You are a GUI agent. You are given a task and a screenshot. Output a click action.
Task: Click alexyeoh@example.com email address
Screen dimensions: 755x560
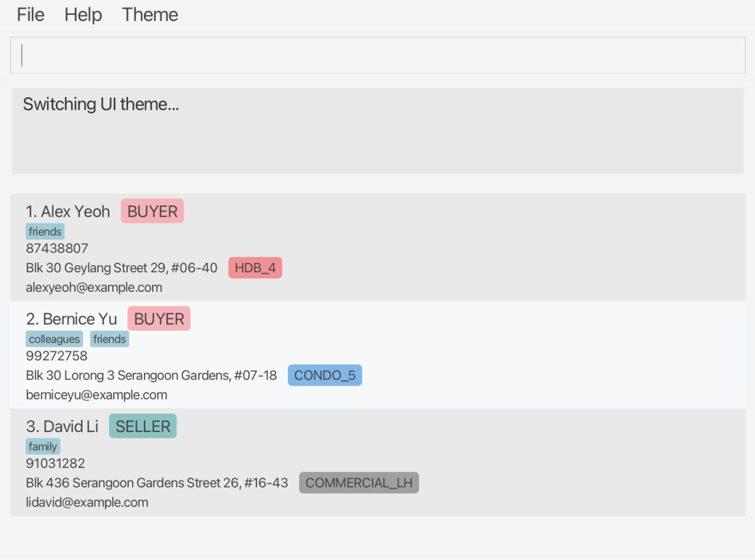[94, 288]
